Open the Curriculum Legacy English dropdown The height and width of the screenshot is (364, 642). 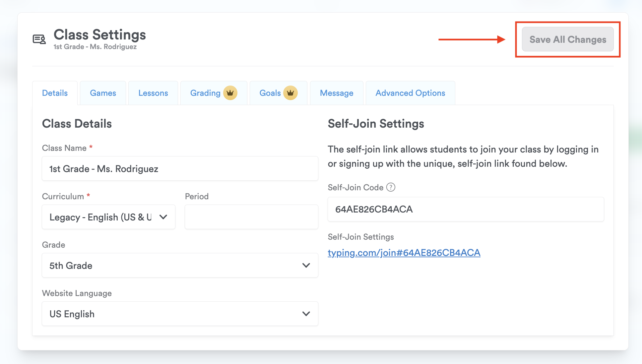103,217
